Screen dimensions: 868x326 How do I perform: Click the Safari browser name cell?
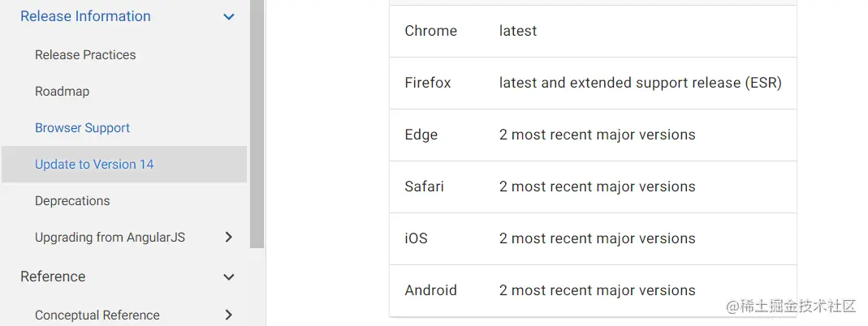[x=424, y=187]
